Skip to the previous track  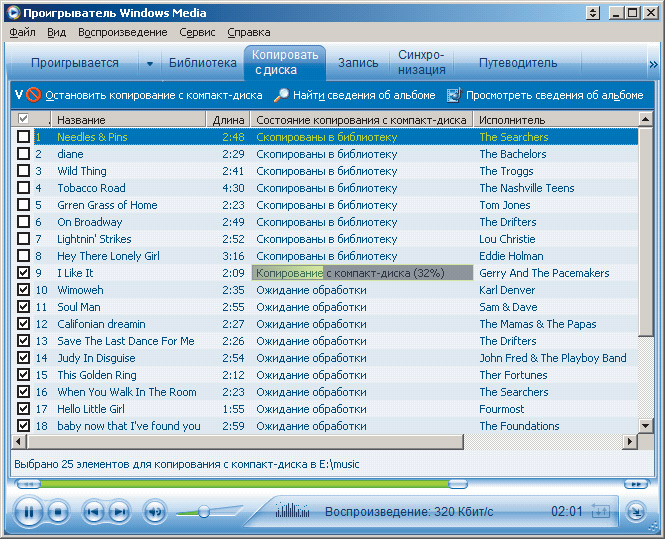[93, 512]
